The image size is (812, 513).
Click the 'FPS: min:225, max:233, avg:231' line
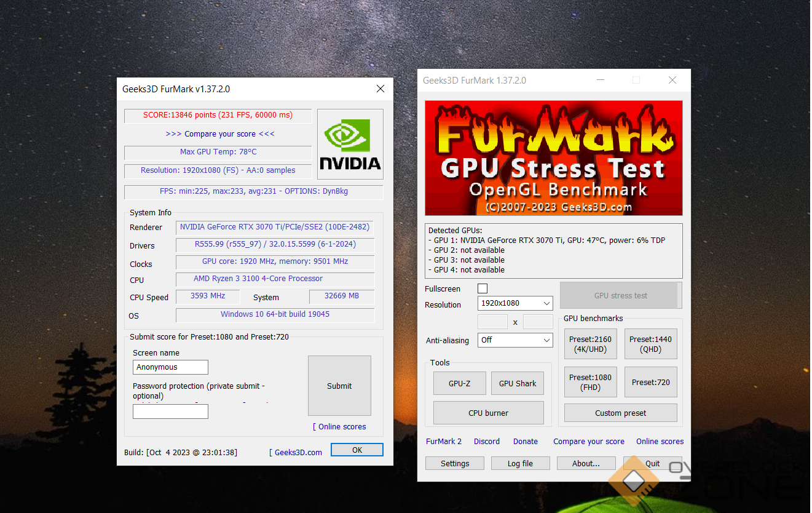[253, 192]
